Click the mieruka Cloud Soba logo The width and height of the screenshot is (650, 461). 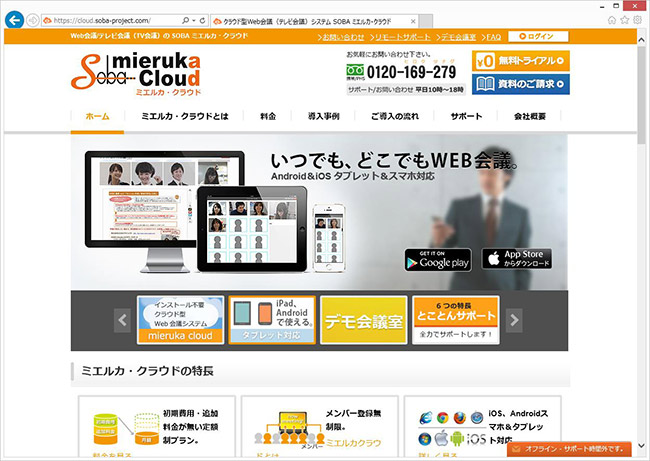[x=136, y=74]
